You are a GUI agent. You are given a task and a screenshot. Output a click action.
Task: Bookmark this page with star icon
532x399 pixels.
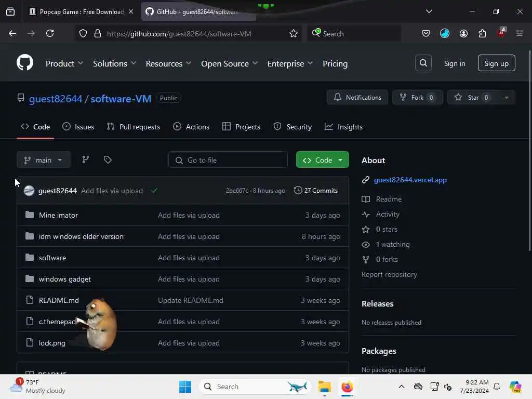pos(294,33)
